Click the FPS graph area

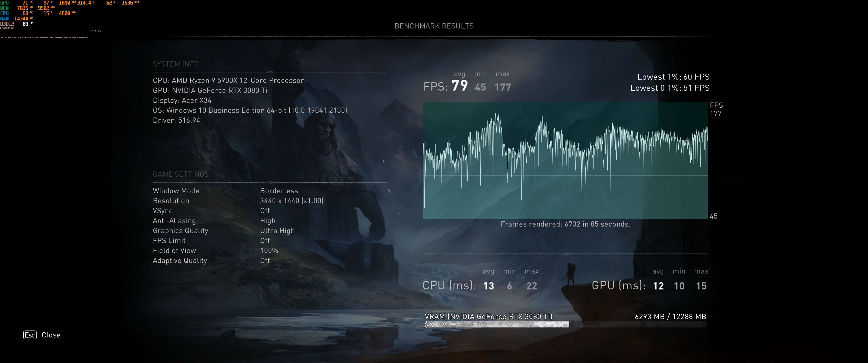click(x=565, y=160)
